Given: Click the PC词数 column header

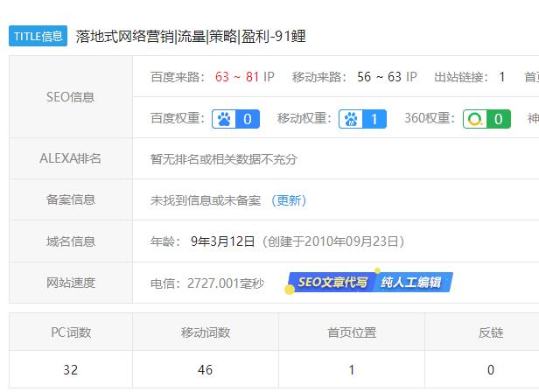Looking at the screenshot, I should point(71,332).
